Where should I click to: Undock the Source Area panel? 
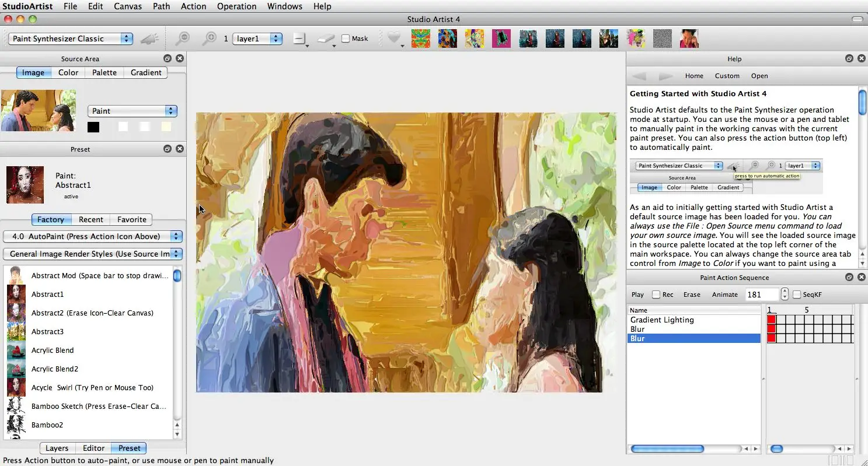click(x=168, y=58)
